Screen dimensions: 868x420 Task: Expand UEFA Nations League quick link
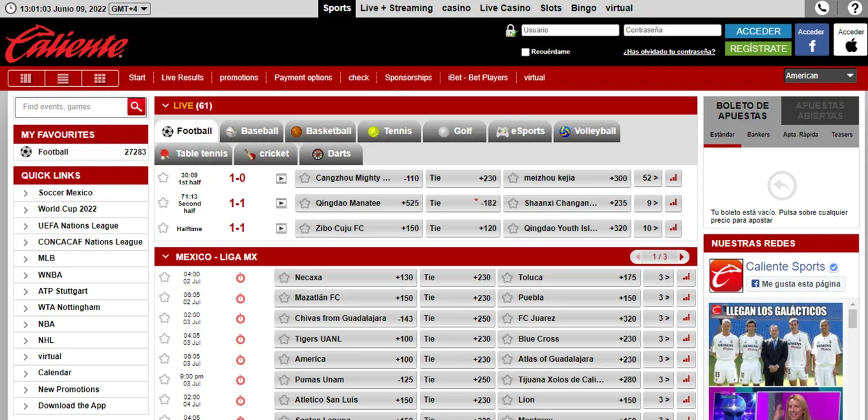(x=26, y=226)
